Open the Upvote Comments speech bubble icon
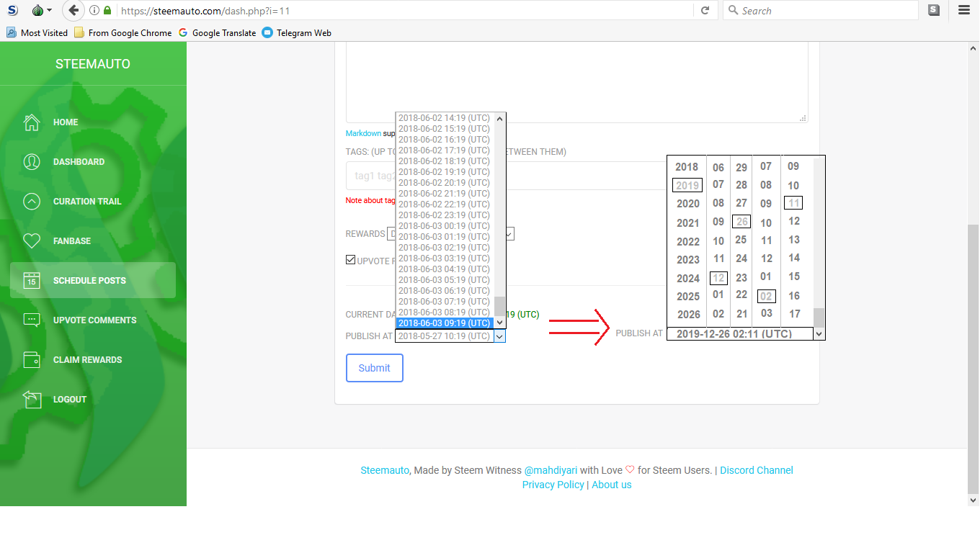The height and width of the screenshot is (553, 980). [x=32, y=320]
